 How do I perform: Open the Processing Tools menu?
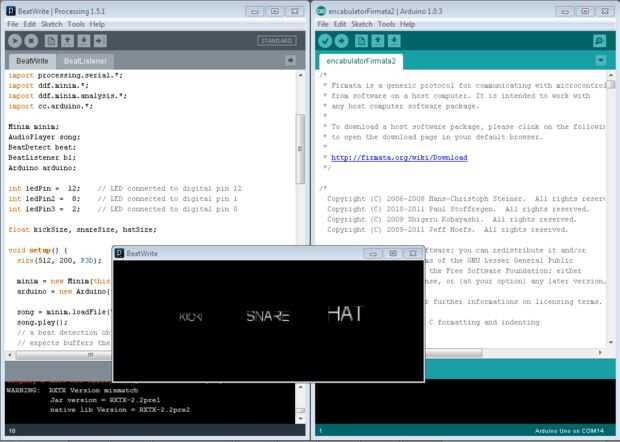click(76, 24)
